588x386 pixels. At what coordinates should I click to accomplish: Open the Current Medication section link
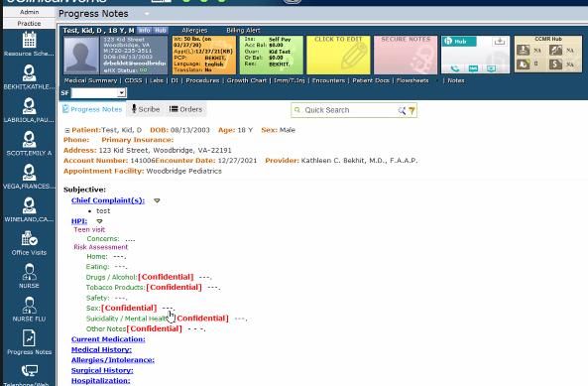108,339
